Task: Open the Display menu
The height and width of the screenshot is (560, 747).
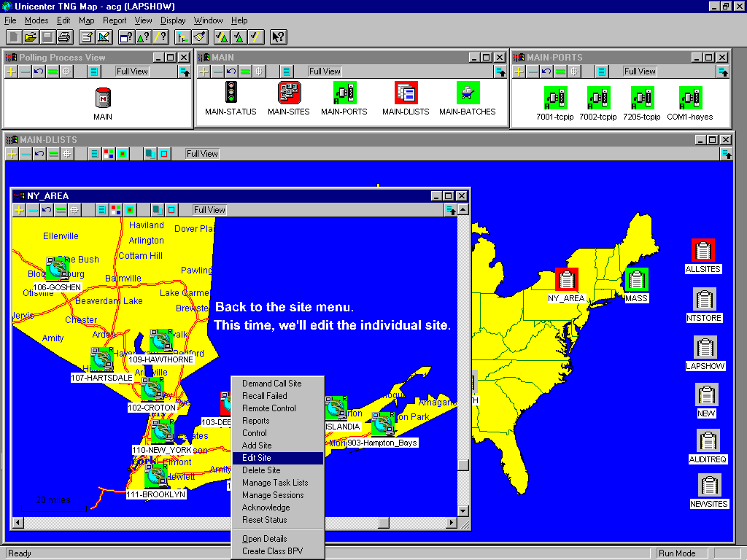Action: click(x=173, y=20)
